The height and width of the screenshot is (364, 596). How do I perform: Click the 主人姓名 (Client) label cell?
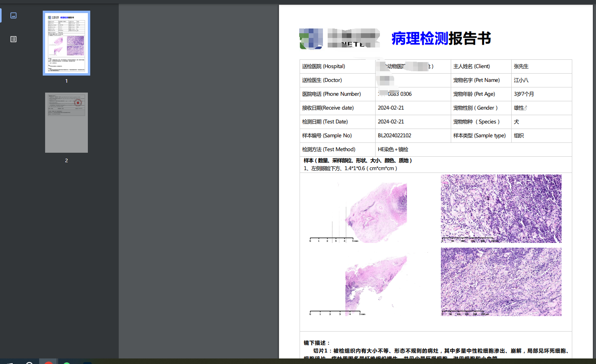(481, 66)
